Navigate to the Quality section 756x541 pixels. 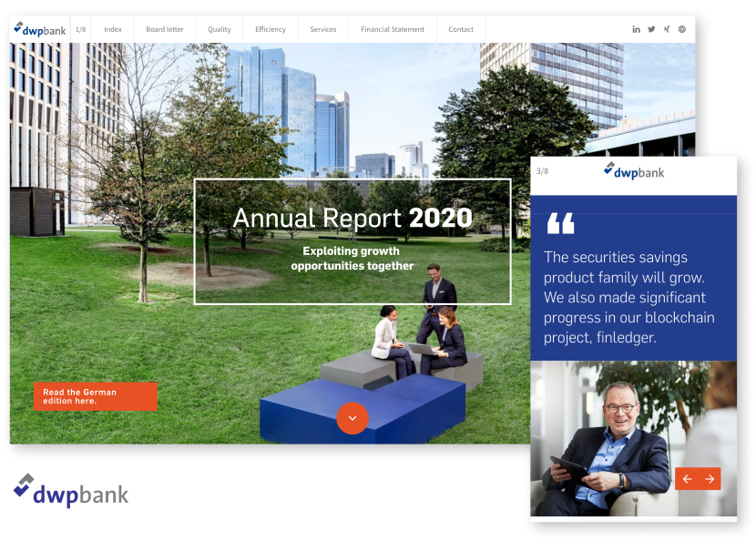coord(220,29)
